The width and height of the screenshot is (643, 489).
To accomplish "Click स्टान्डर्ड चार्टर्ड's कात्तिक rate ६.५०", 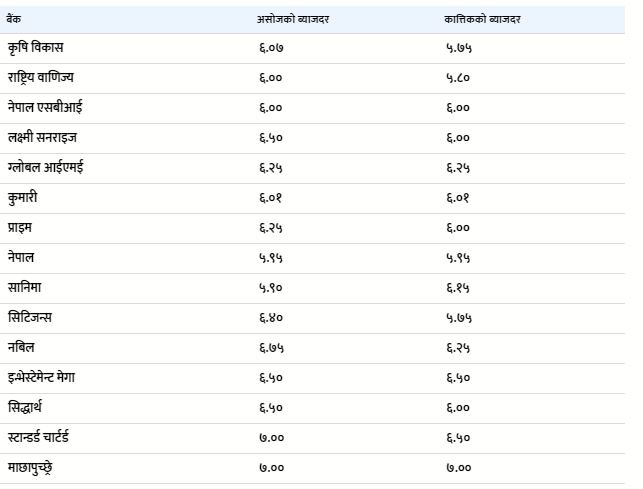I will click(458, 438).
